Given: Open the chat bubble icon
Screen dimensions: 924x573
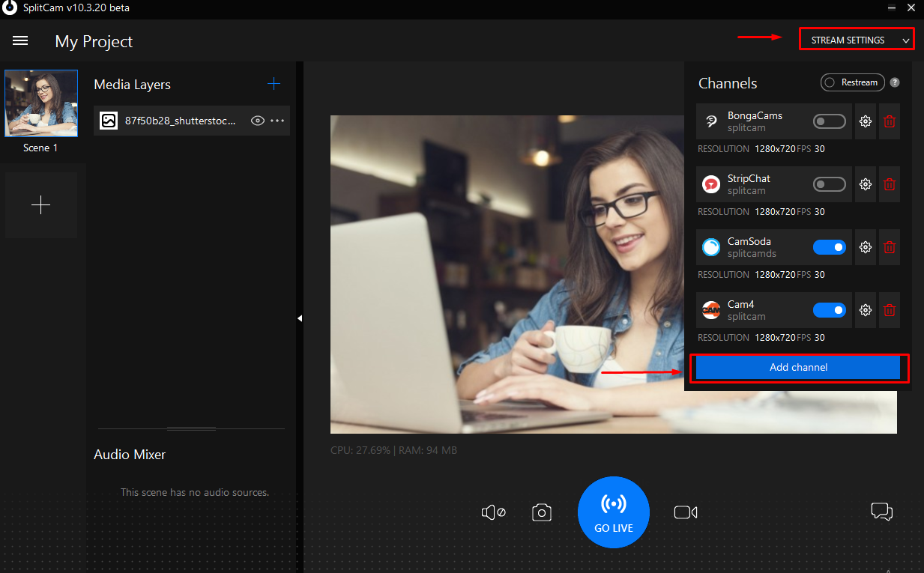Looking at the screenshot, I should (x=881, y=512).
